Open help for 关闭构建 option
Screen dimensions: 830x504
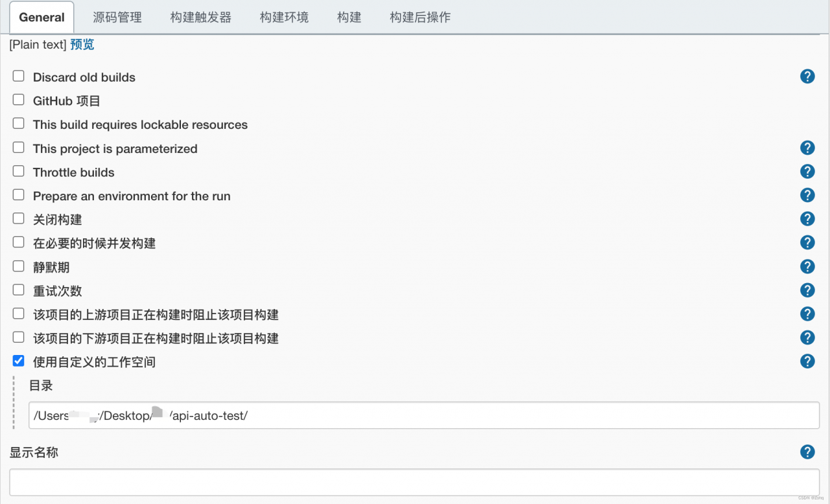pyautogui.click(x=807, y=218)
